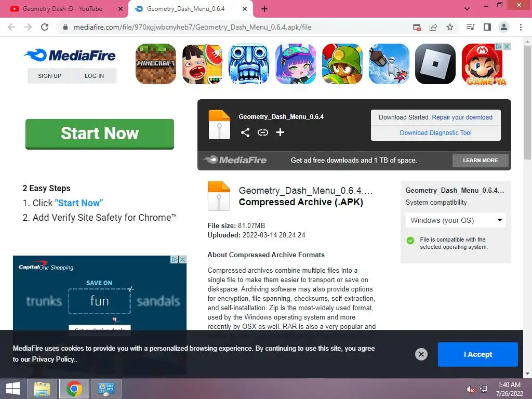Screen dimensions: 532x399
Task: Dismiss cookie banner with X icon
Action: (x=421, y=354)
